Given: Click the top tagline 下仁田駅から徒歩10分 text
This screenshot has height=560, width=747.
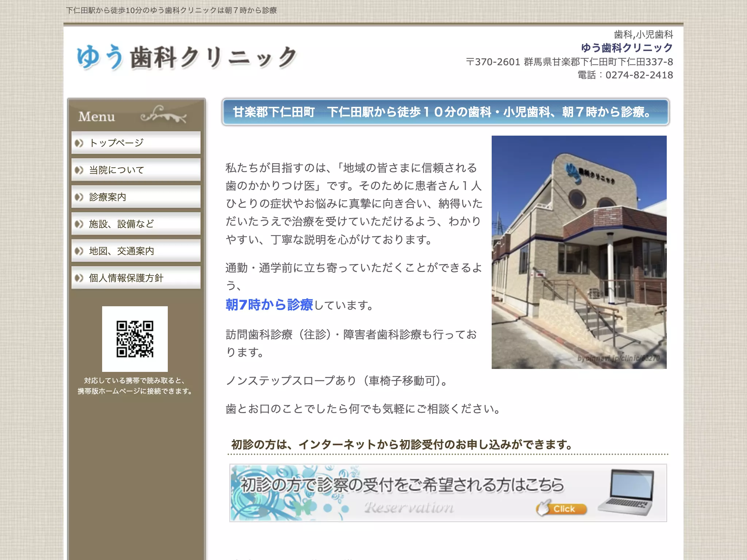Looking at the screenshot, I should [x=171, y=10].
